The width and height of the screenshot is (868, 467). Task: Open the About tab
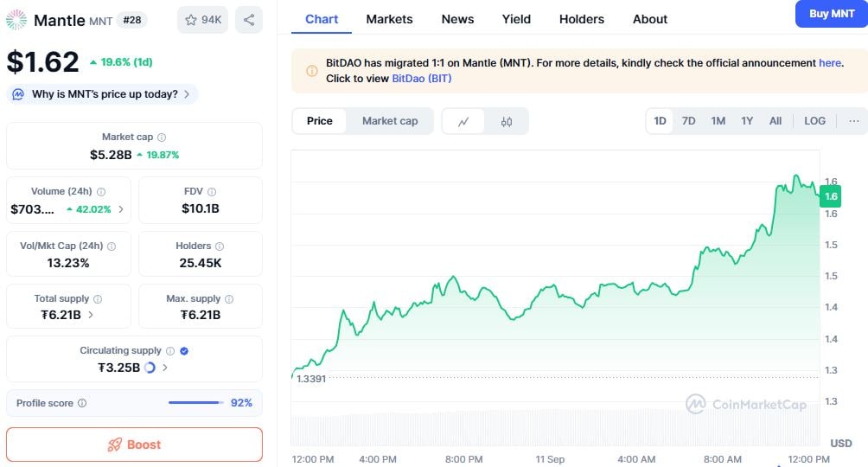(650, 19)
